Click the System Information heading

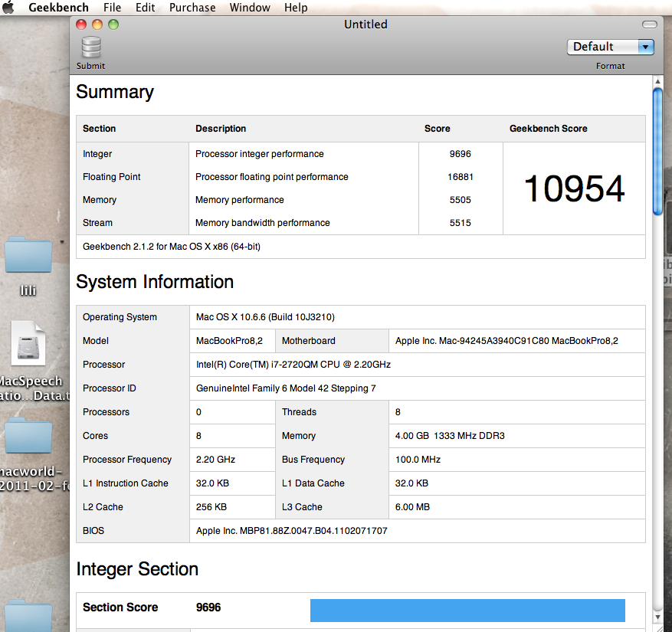pyautogui.click(x=155, y=282)
